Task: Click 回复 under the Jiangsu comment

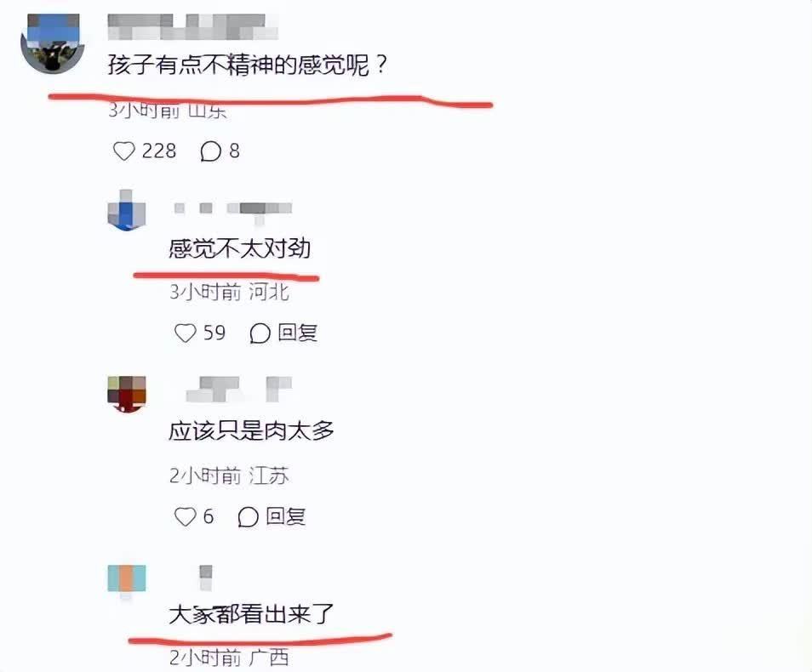Action: [285, 516]
